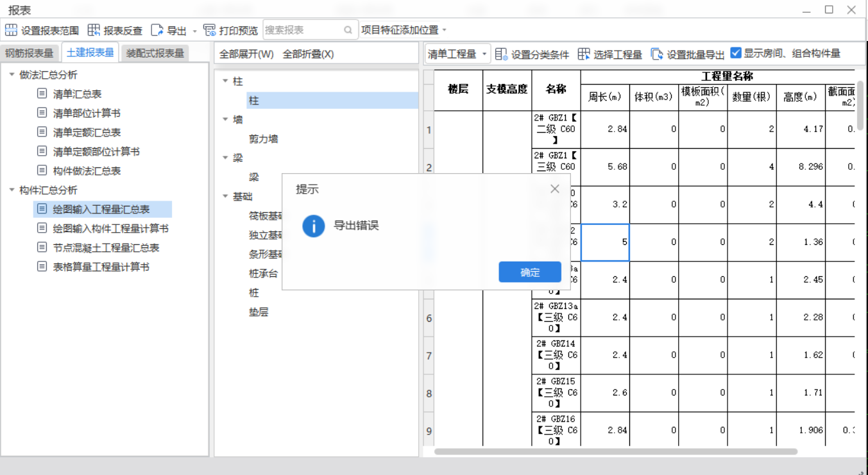Switch to 装配式报表量 tab
This screenshot has height=475, width=868.
(x=155, y=53)
